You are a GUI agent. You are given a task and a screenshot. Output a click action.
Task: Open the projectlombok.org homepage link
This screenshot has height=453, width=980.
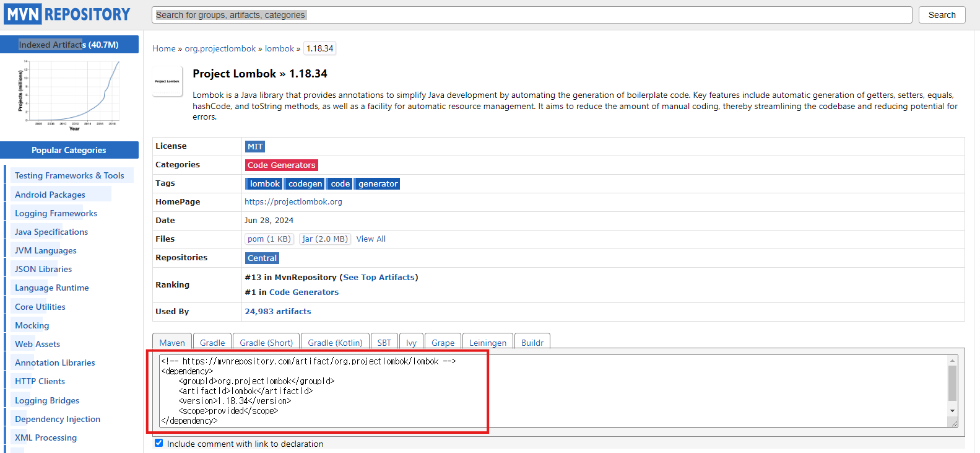coord(293,202)
